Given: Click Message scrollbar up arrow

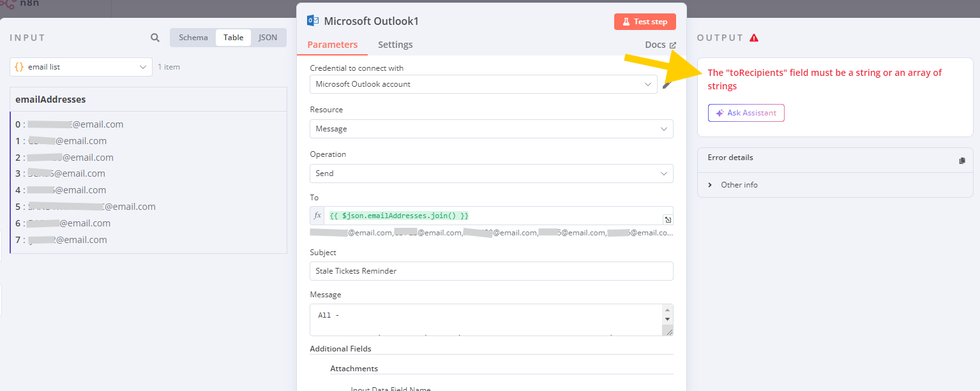Looking at the screenshot, I should coord(668,309).
